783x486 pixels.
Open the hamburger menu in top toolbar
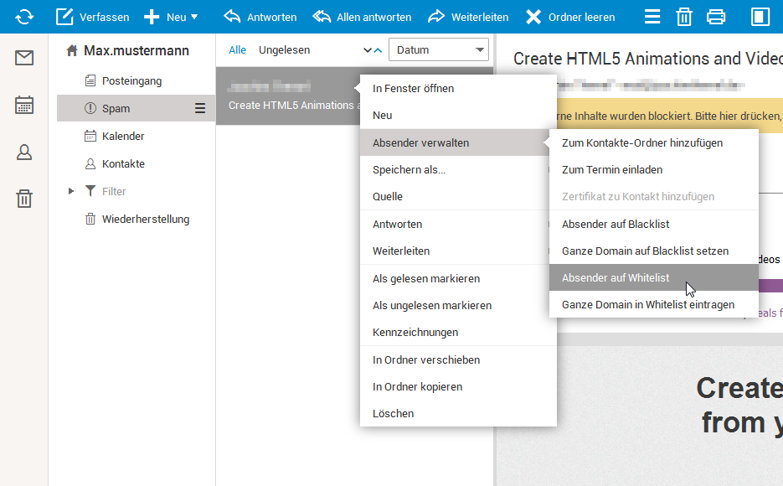pos(652,16)
